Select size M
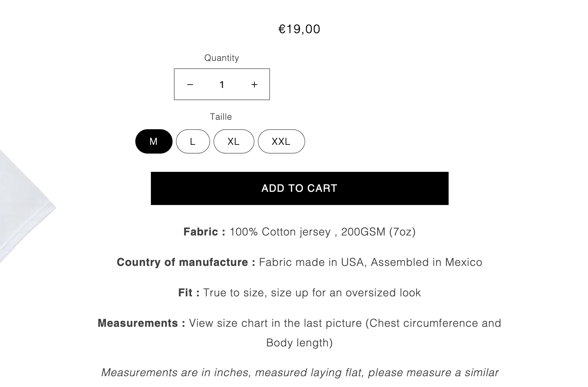The width and height of the screenshot is (588, 387). tap(154, 141)
